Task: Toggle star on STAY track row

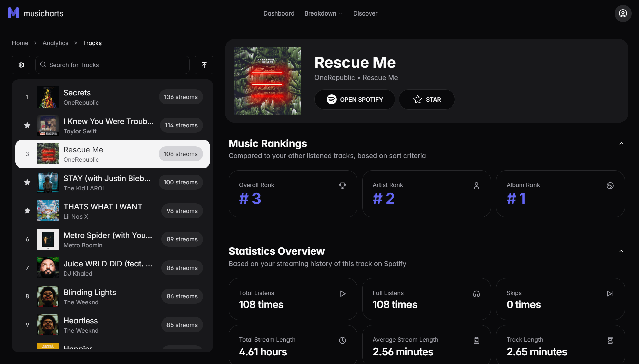Action: [x=27, y=182]
